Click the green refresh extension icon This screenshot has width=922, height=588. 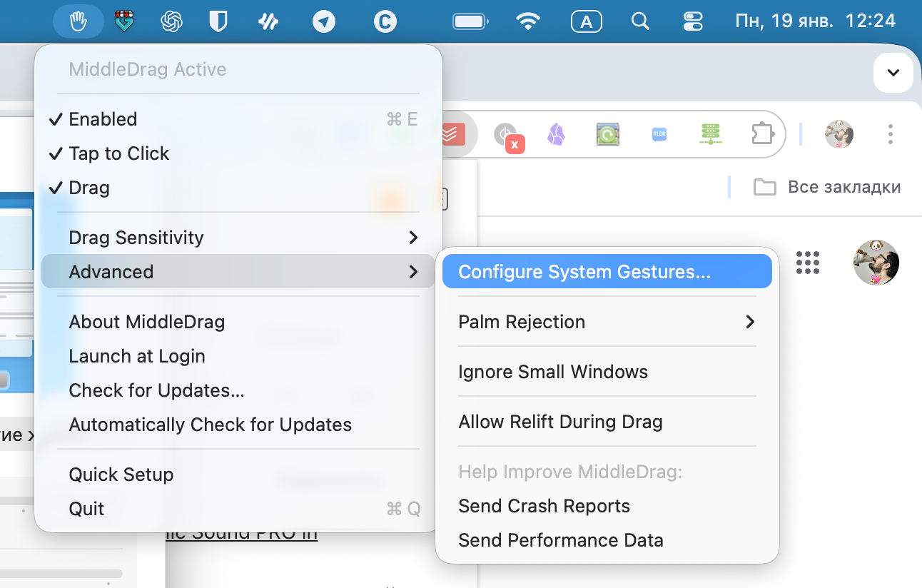coord(607,134)
